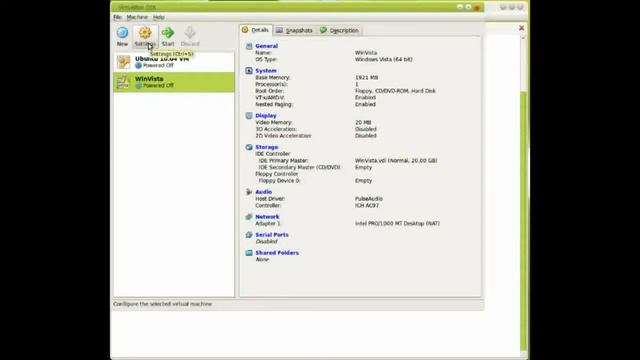The width and height of the screenshot is (640, 360).
Task: Click the Serial Ports icon
Action: coord(249,235)
